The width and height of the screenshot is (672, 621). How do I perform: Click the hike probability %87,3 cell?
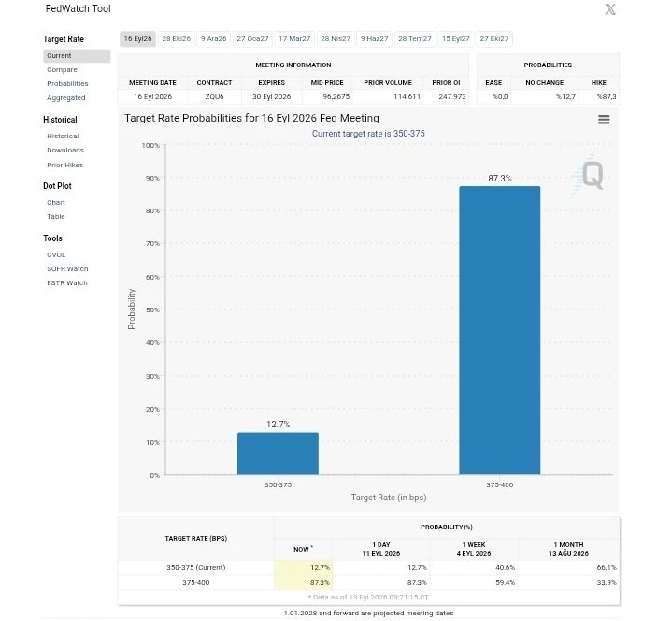point(599,97)
